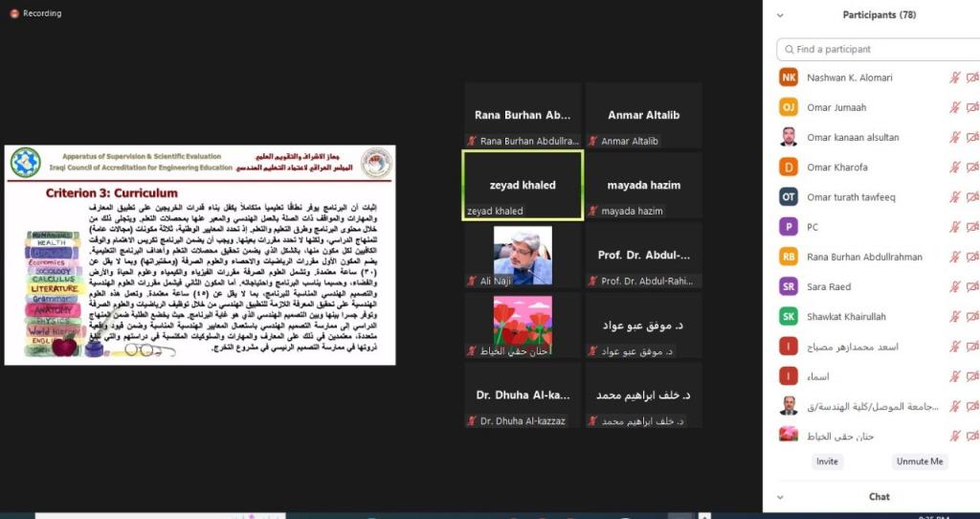The height and width of the screenshot is (519, 980).
Task: Select Rana Burhan Abdullrahman in participant list
Action: coord(864,257)
